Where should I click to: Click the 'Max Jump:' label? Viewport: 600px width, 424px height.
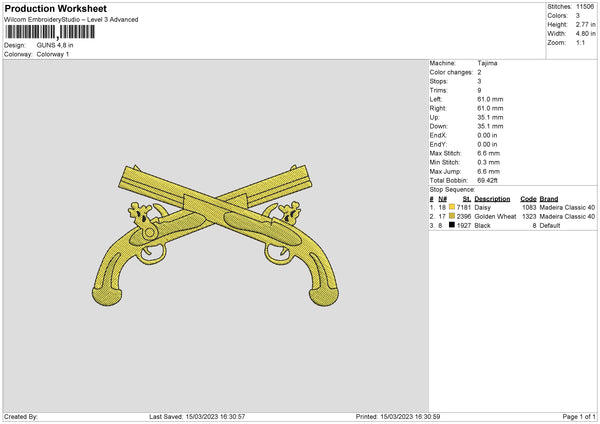(445, 171)
